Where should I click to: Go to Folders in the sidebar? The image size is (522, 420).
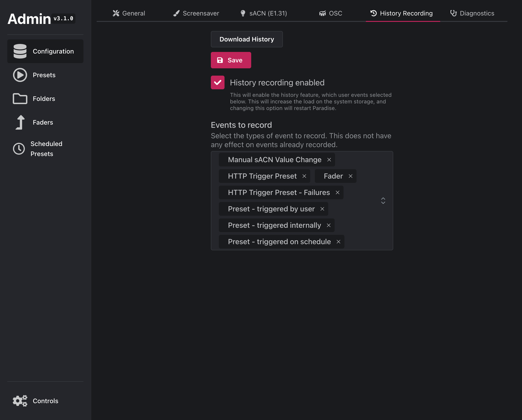(x=45, y=99)
